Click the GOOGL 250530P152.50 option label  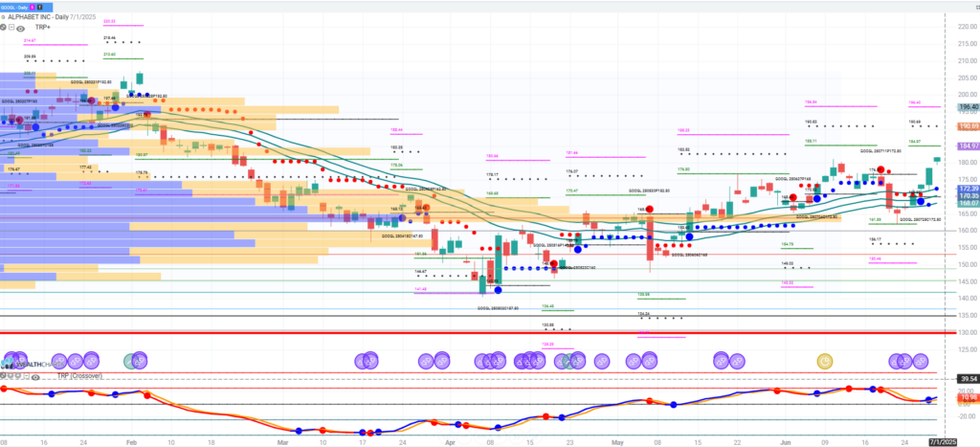point(649,190)
